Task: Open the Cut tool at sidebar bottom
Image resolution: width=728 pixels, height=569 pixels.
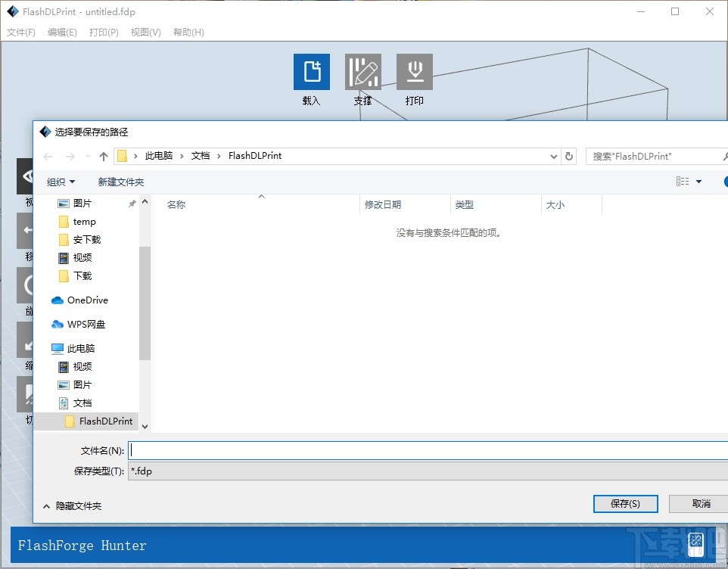Action: [x=26, y=393]
